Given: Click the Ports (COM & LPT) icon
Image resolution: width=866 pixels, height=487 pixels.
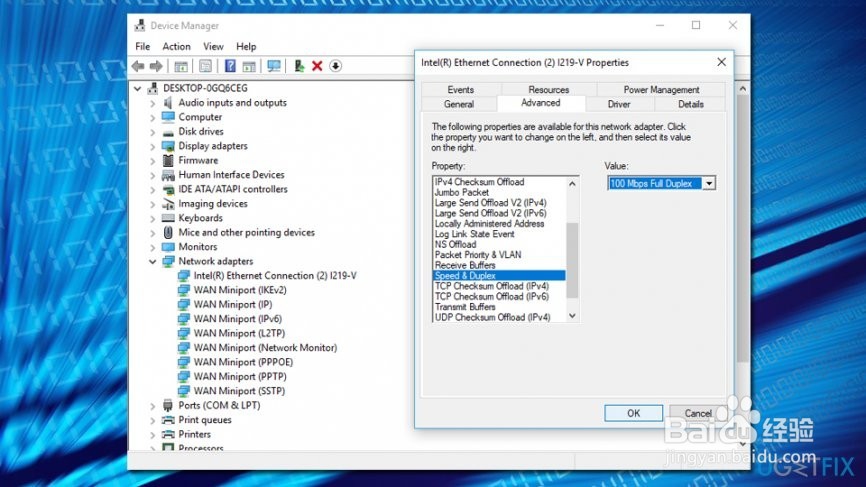Looking at the screenshot, I should pyautogui.click(x=168, y=405).
